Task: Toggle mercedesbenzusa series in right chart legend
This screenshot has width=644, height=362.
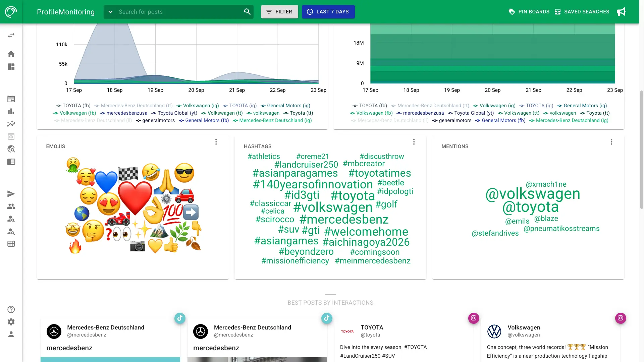Action: point(420,113)
